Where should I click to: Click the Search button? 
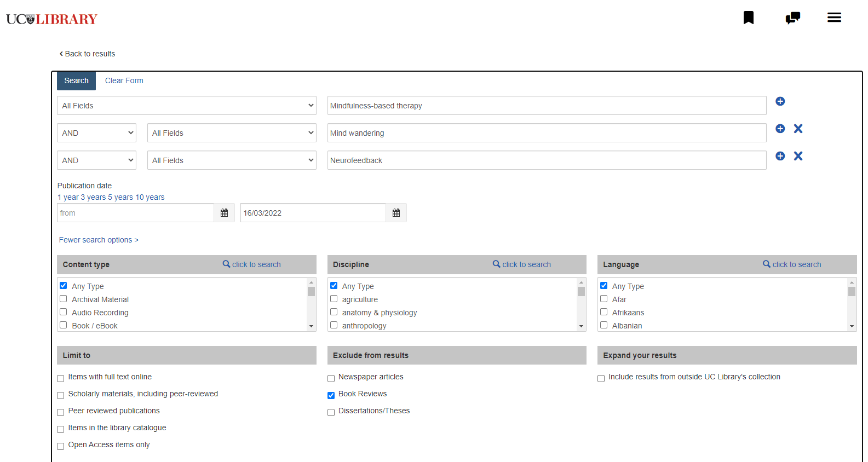tap(76, 80)
